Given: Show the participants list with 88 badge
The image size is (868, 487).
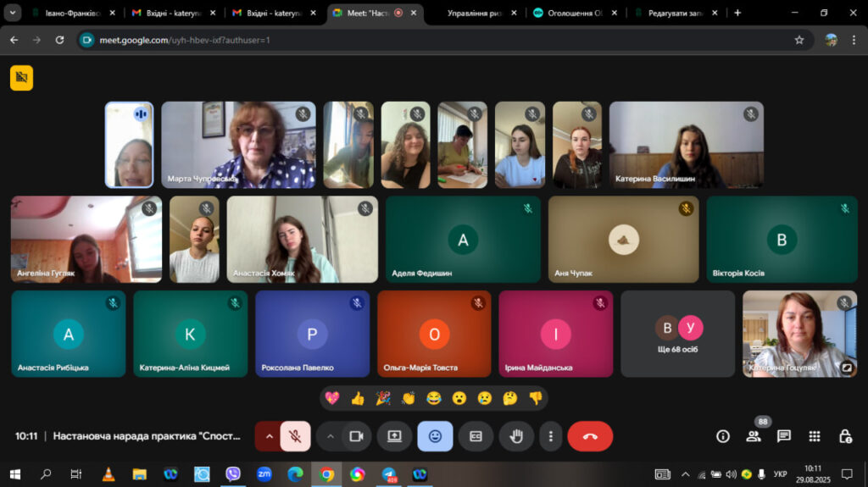Looking at the screenshot, I should point(753,436).
